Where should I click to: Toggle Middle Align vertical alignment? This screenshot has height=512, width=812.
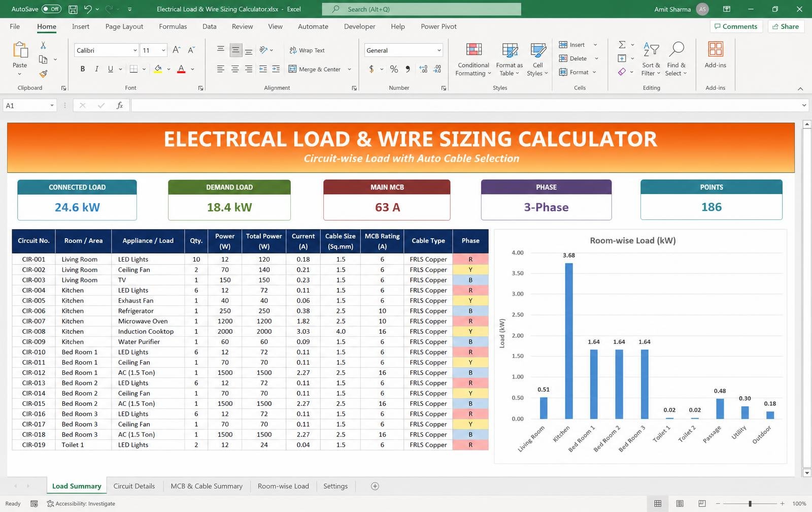coord(235,50)
